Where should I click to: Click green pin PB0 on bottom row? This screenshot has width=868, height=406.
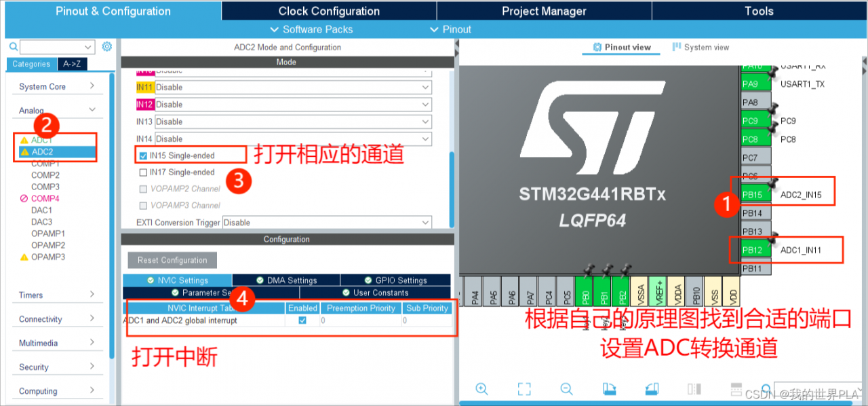coord(585,291)
